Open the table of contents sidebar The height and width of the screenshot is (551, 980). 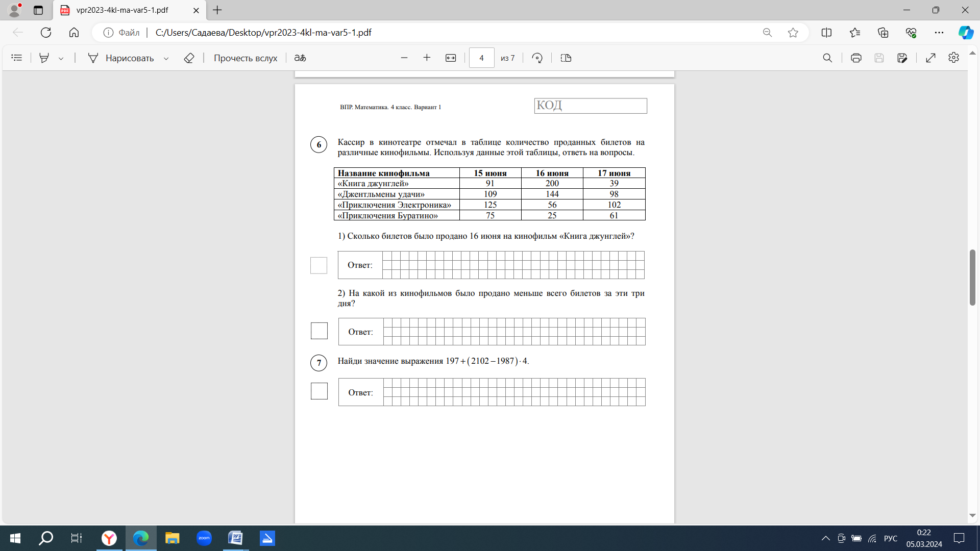click(16, 58)
